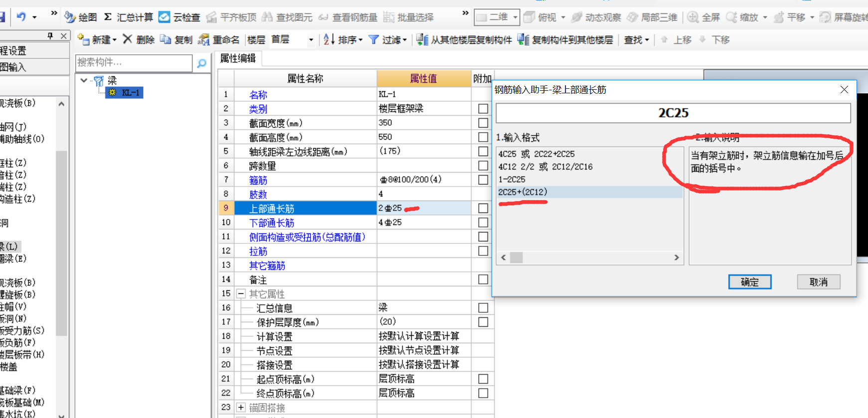This screenshot has height=418, width=868.
Task: Tick the 附加 checkbox for 保护层厚度 row
Action: [x=483, y=322]
